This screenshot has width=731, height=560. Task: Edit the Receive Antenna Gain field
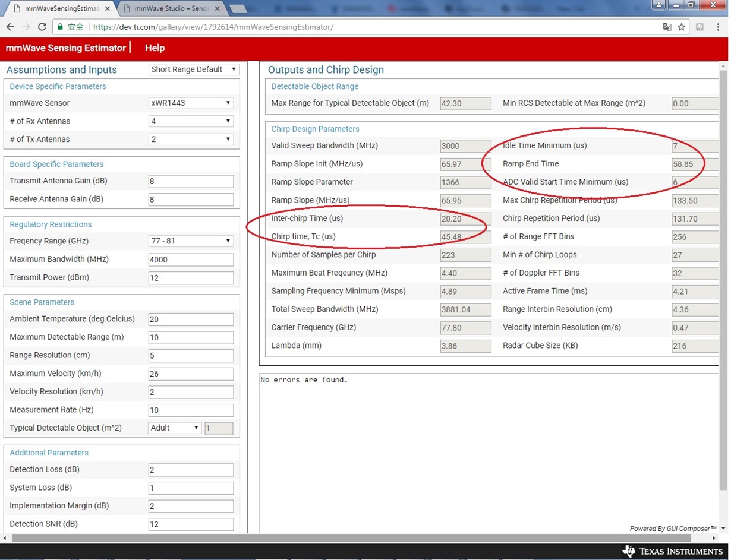pos(191,200)
